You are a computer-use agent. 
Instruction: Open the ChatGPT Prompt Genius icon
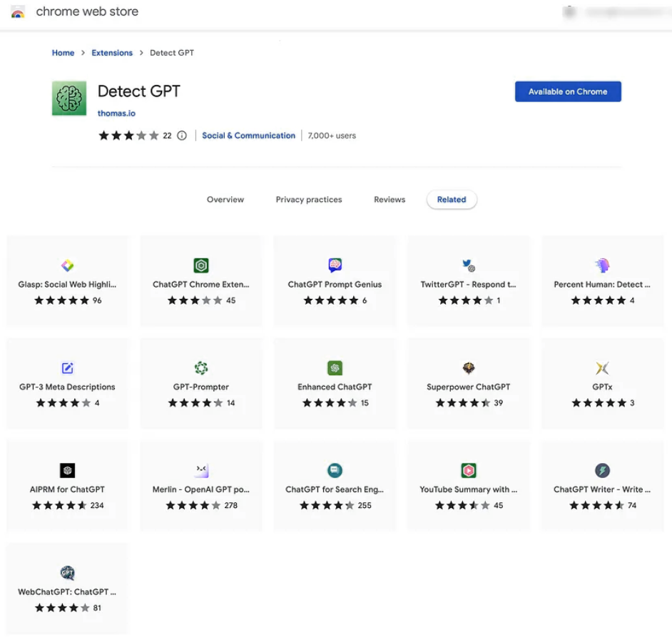coord(335,265)
